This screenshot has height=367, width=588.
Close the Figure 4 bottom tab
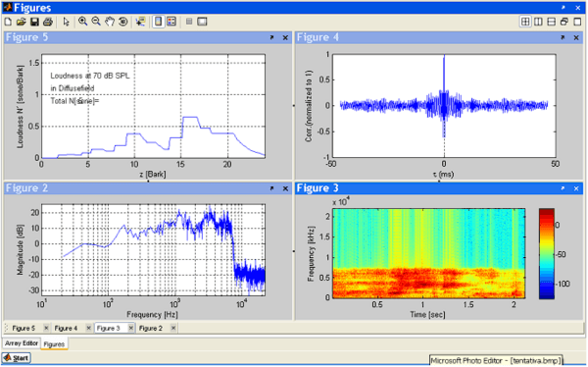click(x=88, y=329)
